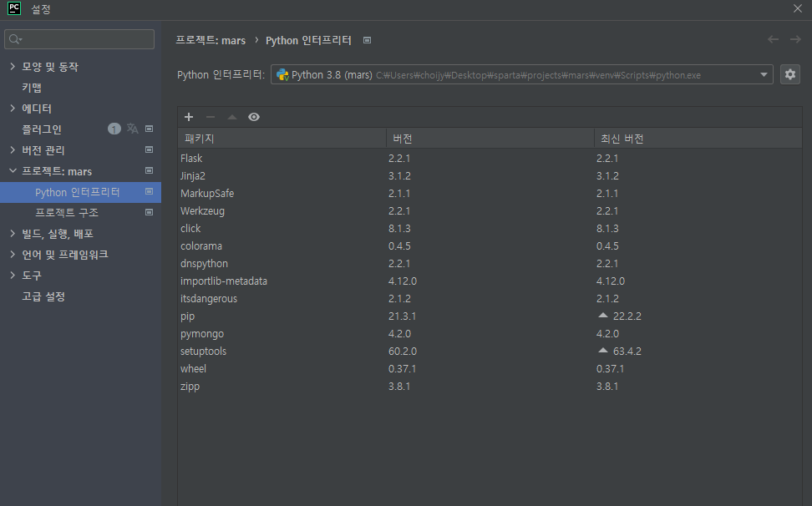Select the setuptools package row
Viewport: 812px width, 506px height.
(490, 352)
